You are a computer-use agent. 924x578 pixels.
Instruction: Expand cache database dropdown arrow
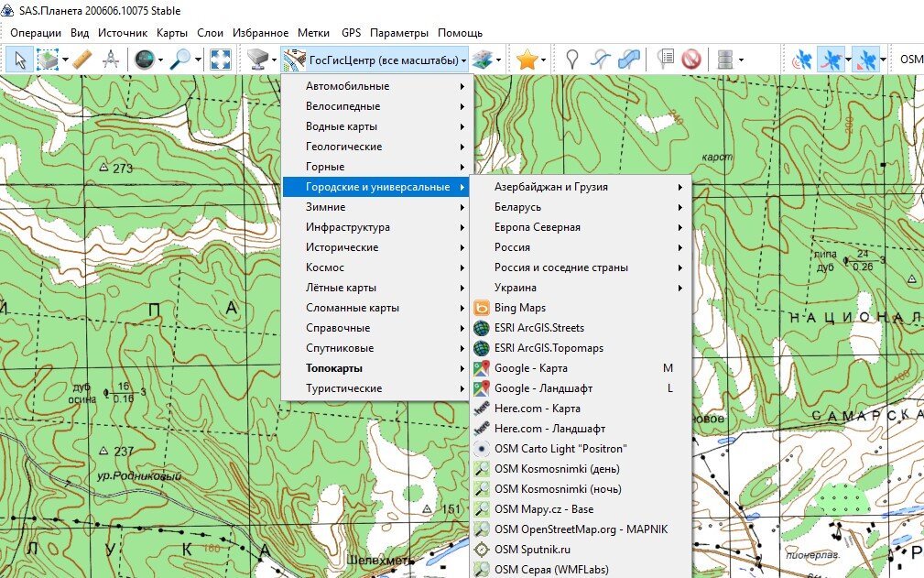click(x=741, y=60)
